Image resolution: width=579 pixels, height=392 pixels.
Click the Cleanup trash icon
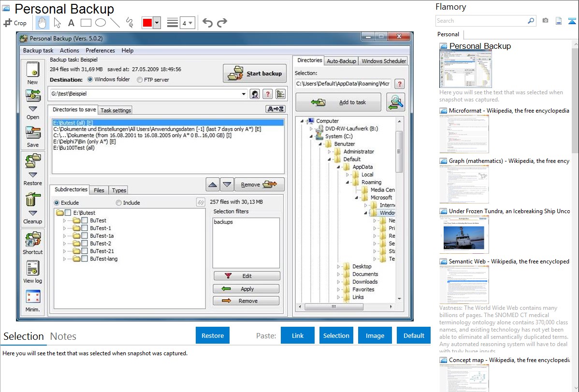point(32,200)
